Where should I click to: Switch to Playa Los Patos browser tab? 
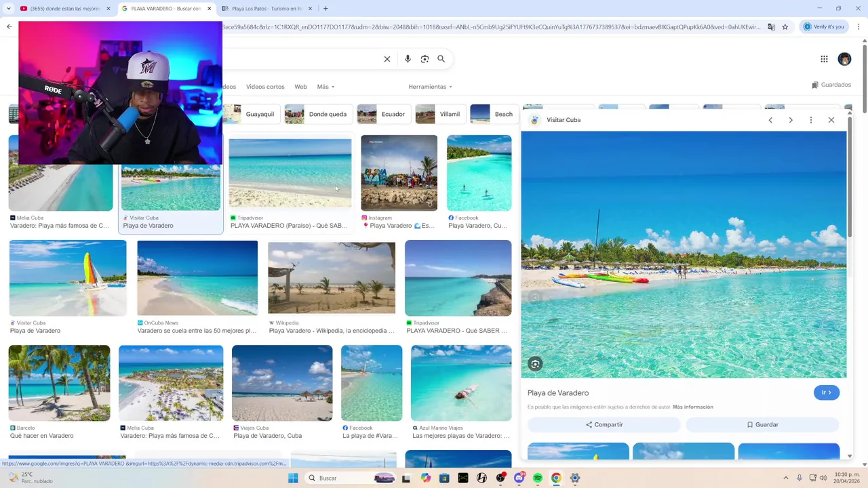tap(267, 9)
